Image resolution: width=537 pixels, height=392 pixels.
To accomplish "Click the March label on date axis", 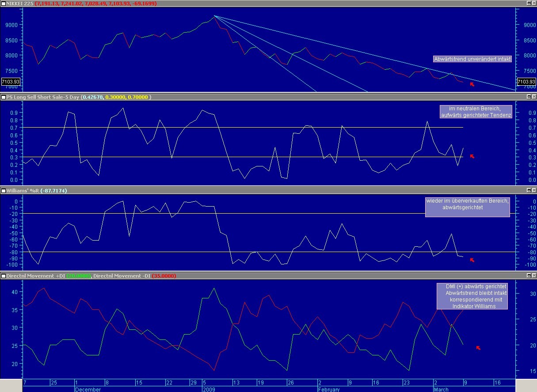I will tap(441, 389).
